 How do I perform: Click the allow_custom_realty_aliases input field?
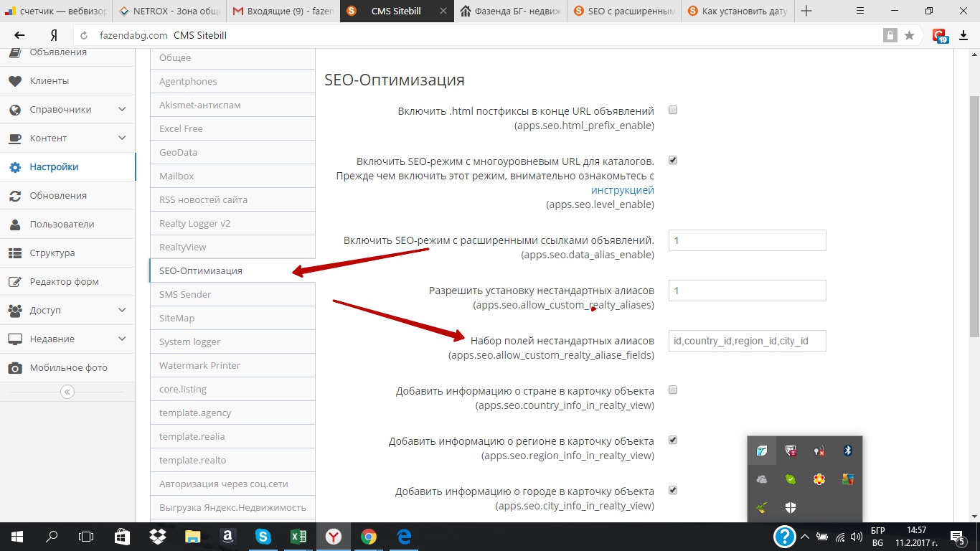tap(747, 291)
